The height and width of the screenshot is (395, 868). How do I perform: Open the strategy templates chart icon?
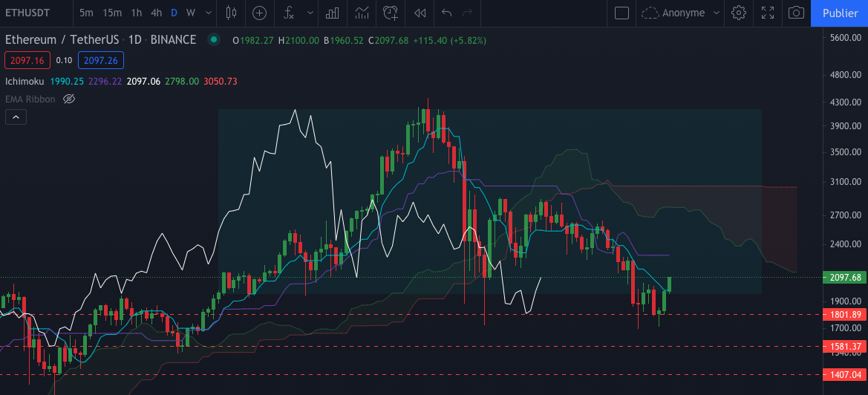(x=362, y=13)
